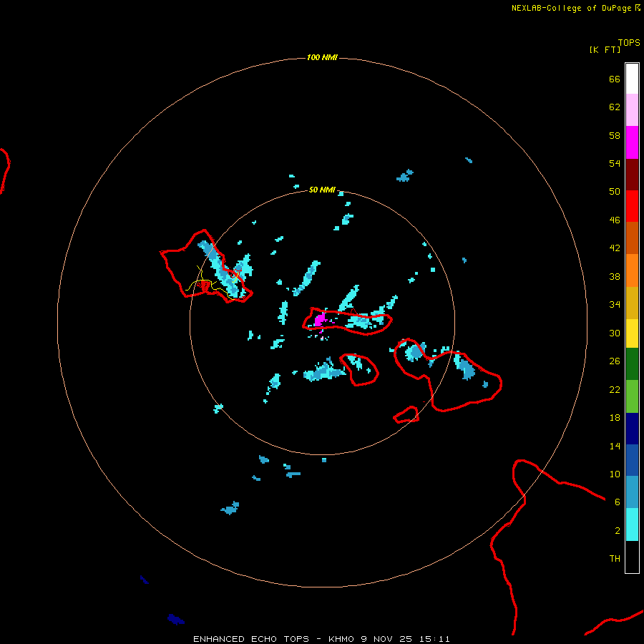This screenshot has width=644, height=644.
Task: Click the dark red legend swatch
Action: click(x=632, y=175)
